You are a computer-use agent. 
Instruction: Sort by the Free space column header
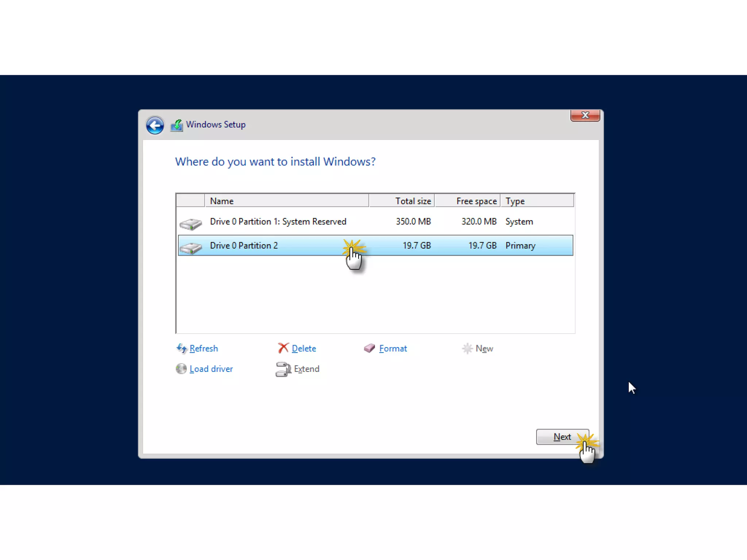(x=467, y=201)
